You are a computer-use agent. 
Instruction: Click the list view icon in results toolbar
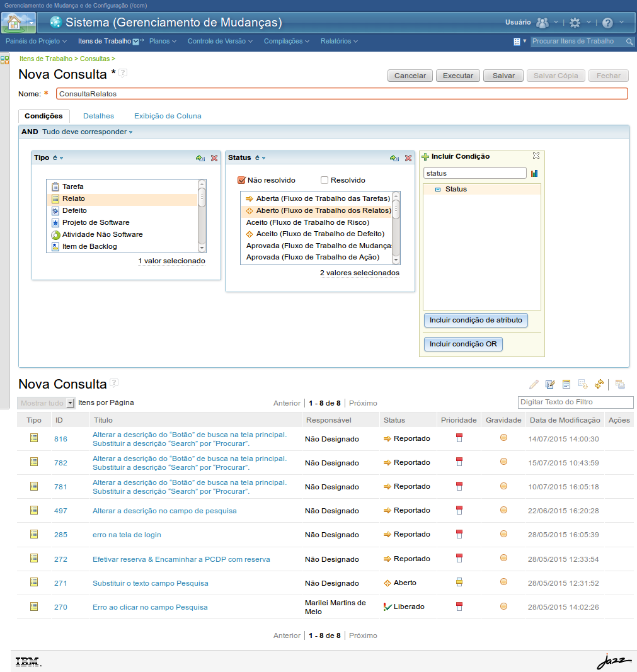(566, 384)
